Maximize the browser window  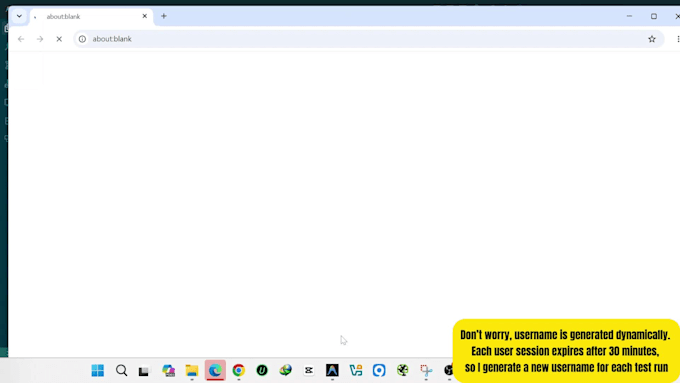(654, 16)
